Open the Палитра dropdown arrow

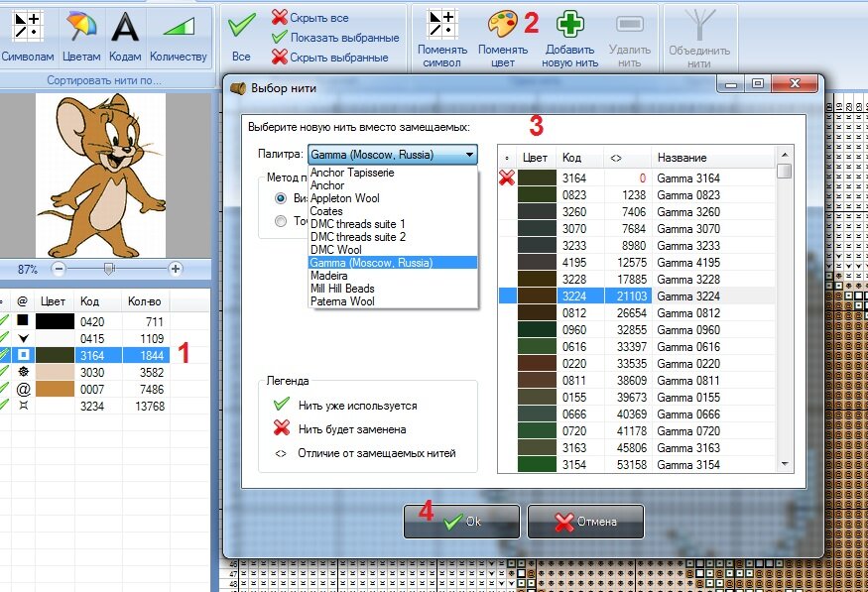[x=469, y=155]
